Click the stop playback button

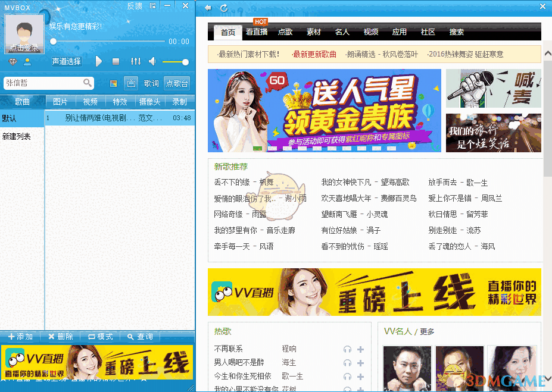[x=116, y=61]
